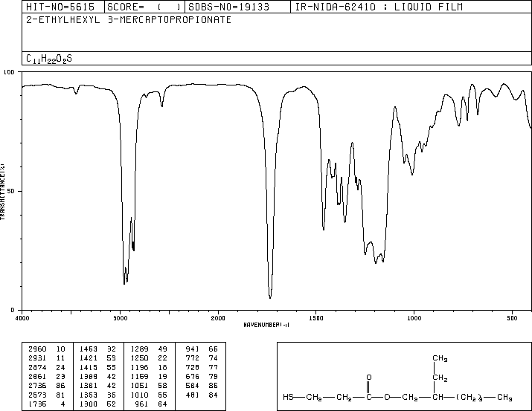Viewport: 532px width, 411px height.
Task: Click the carbonyl O atom in structure
Action: 369,377
